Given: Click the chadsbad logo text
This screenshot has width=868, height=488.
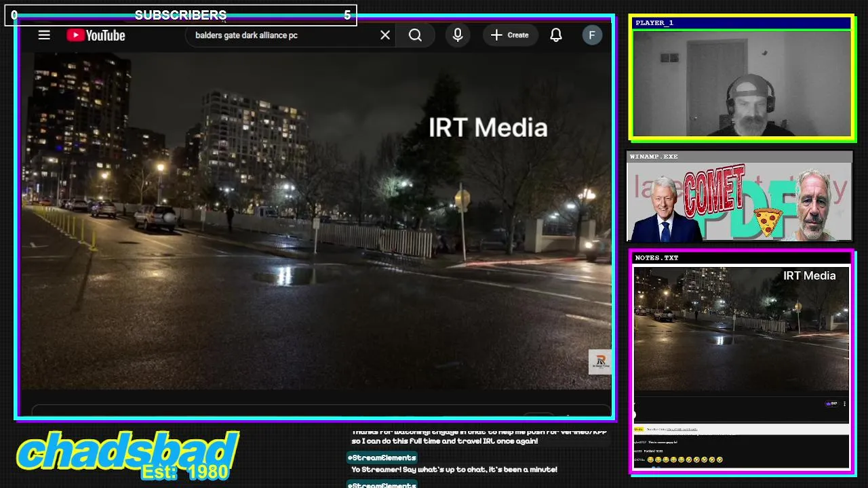Looking at the screenshot, I should pyautogui.click(x=127, y=451).
